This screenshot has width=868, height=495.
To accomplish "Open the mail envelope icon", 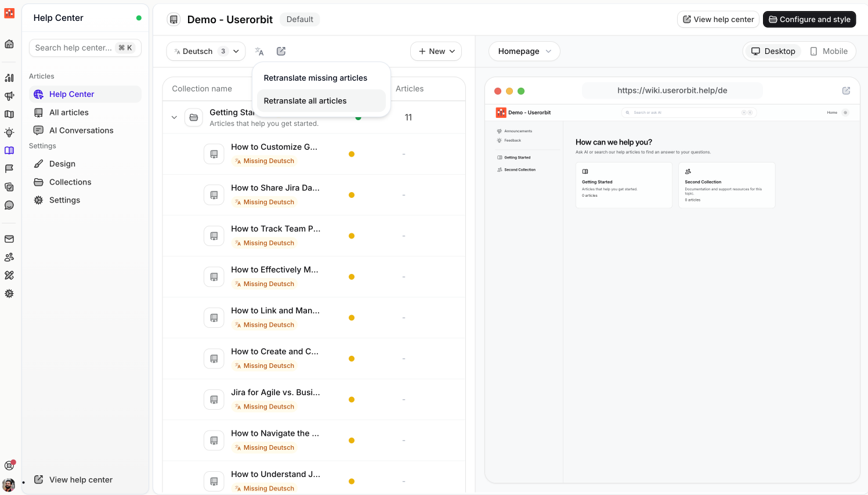I will pos(9,239).
